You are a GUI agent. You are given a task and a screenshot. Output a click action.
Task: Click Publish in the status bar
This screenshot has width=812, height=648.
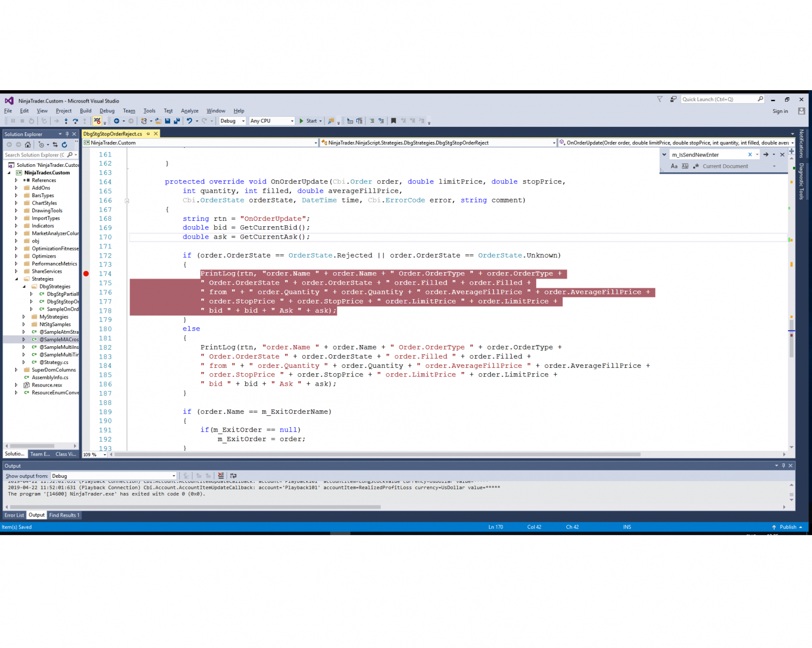point(787,527)
